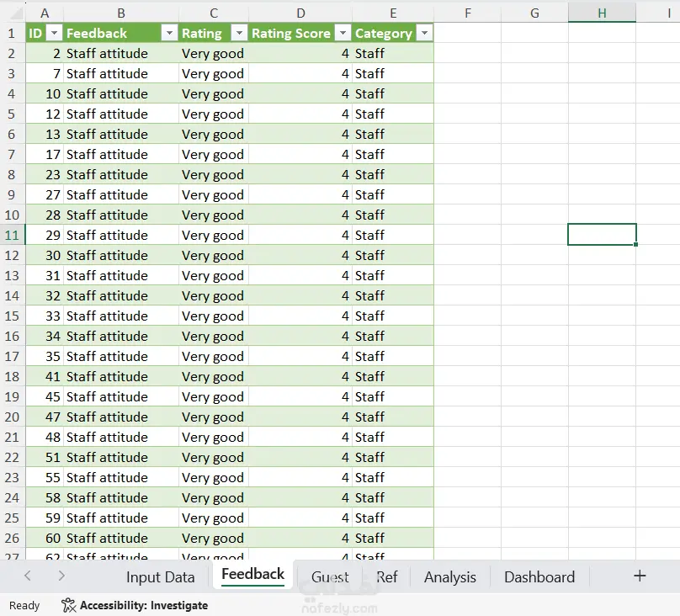This screenshot has height=616, width=680.
Task: Select column A header
Action: tap(45, 13)
